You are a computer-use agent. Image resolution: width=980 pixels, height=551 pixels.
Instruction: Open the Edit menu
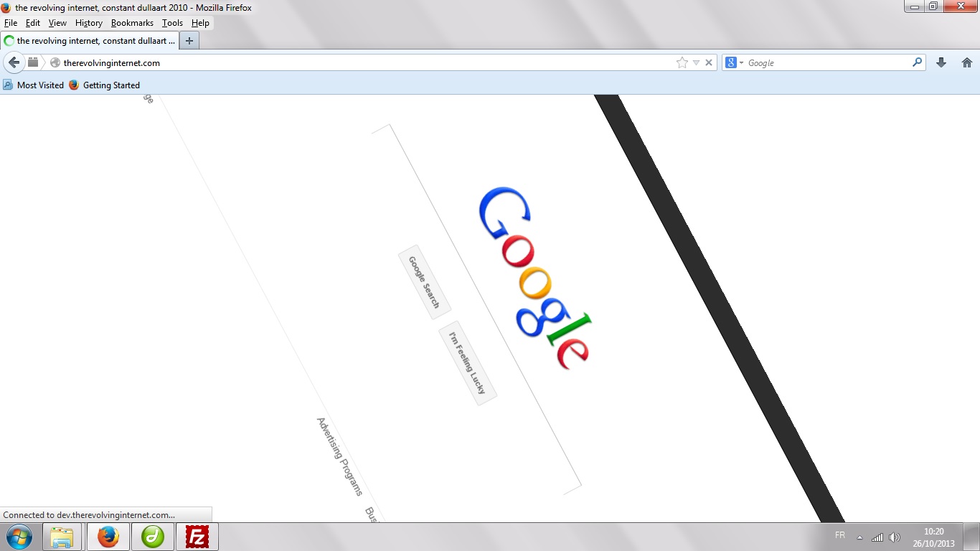click(x=33, y=23)
